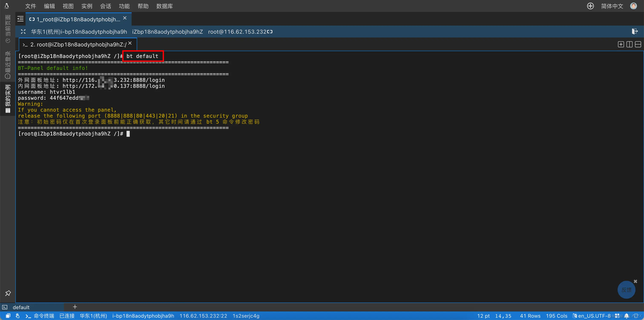Open the 文件 menu
This screenshot has width=644, height=320.
pos(30,6)
